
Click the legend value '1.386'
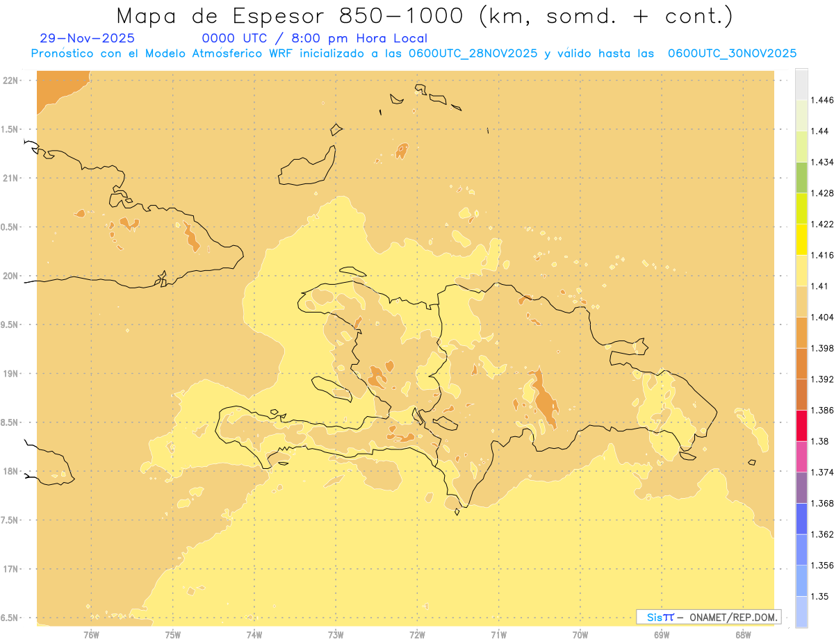pos(821,410)
